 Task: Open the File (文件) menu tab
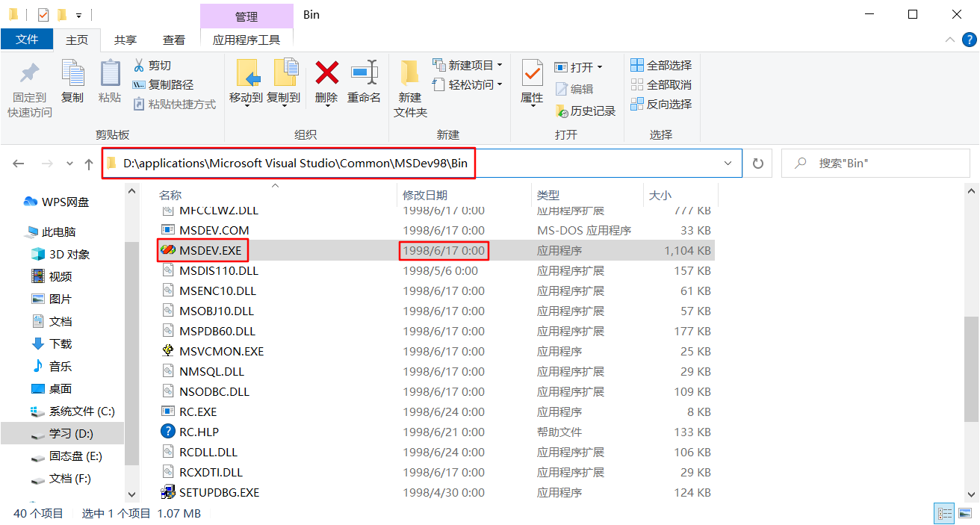pyautogui.click(x=27, y=40)
